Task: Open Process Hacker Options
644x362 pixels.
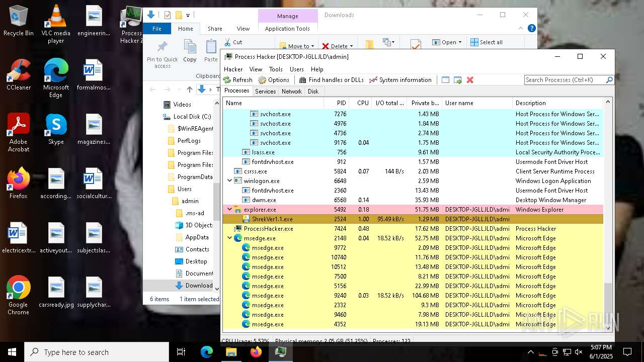Action: tap(274, 80)
